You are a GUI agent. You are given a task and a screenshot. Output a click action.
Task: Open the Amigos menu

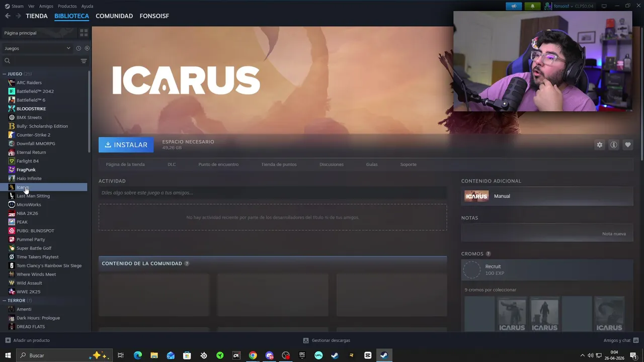point(46,6)
